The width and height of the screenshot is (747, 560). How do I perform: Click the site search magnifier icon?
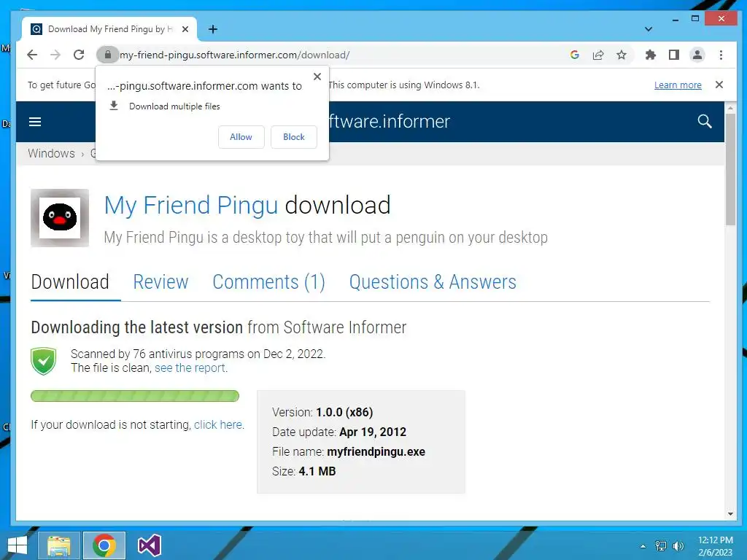click(x=705, y=122)
